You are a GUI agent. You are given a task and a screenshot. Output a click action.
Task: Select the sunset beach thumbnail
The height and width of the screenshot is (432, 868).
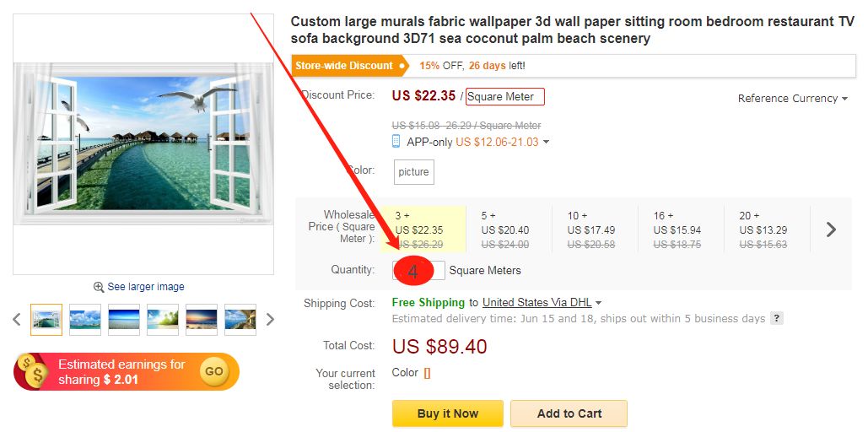202,320
